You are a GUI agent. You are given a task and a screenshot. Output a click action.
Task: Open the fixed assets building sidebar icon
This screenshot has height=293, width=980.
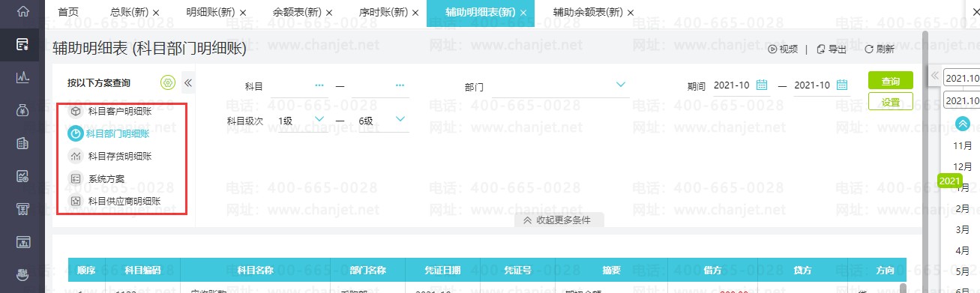point(22,143)
